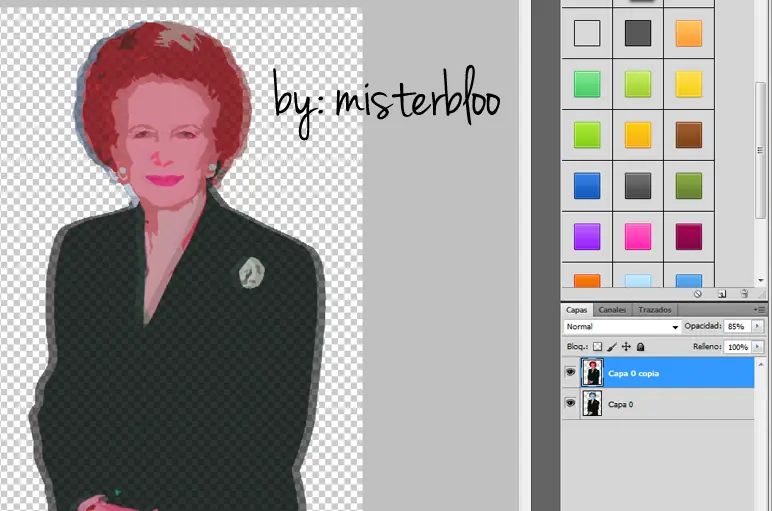Viewport: 772px width, 511px height.
Task: Apply the yellow style swatch
Action: [x=689, y=84]
